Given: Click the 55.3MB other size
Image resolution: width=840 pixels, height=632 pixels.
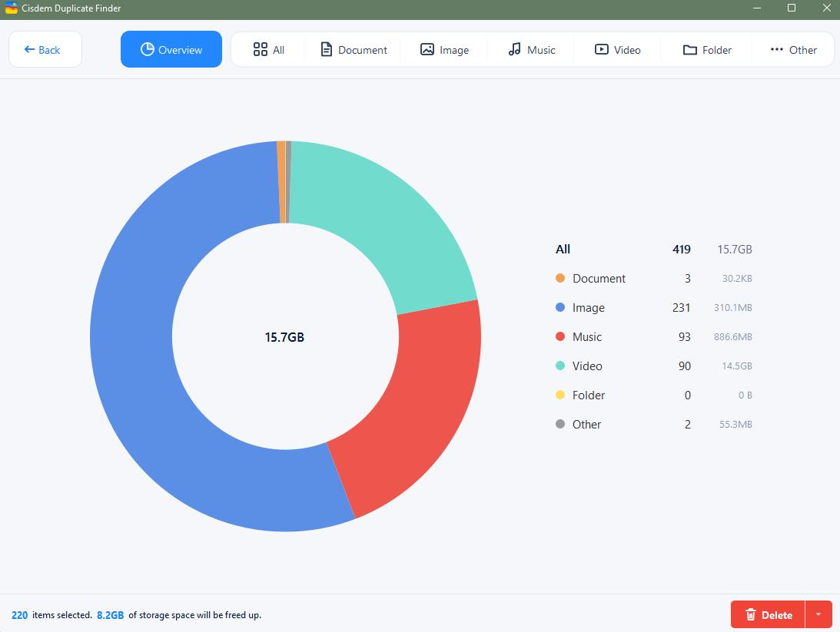Looking at the screenshot, I should coord(735,425).
